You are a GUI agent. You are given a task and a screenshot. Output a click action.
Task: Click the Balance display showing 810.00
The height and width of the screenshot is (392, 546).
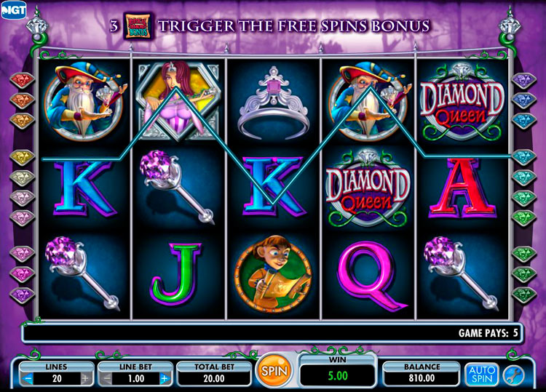pos(422,377)
